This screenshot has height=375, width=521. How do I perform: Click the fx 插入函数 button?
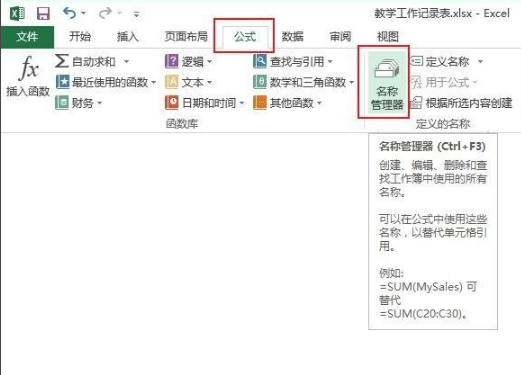coord(28,76)
